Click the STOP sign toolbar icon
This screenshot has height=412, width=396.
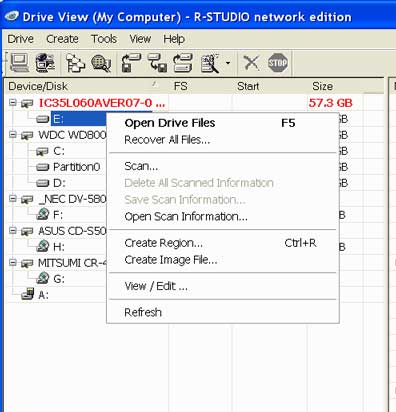click(278, 63)
